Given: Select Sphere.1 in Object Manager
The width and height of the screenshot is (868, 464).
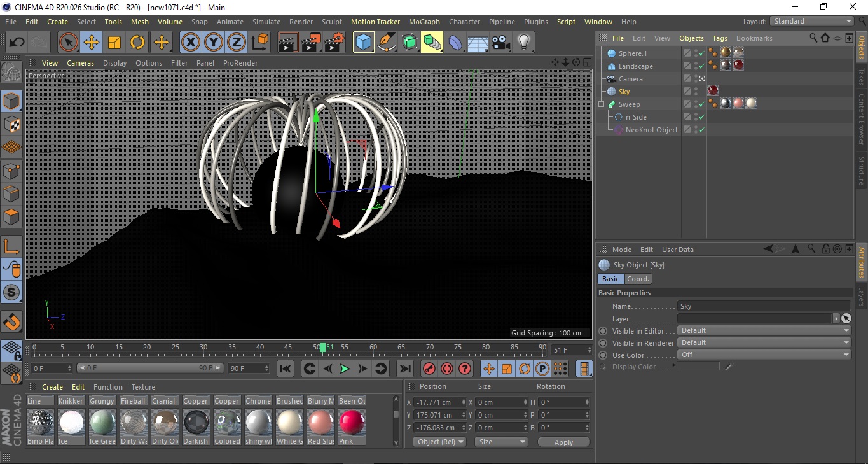Looking at the screenshot, I should click(633, 53).
